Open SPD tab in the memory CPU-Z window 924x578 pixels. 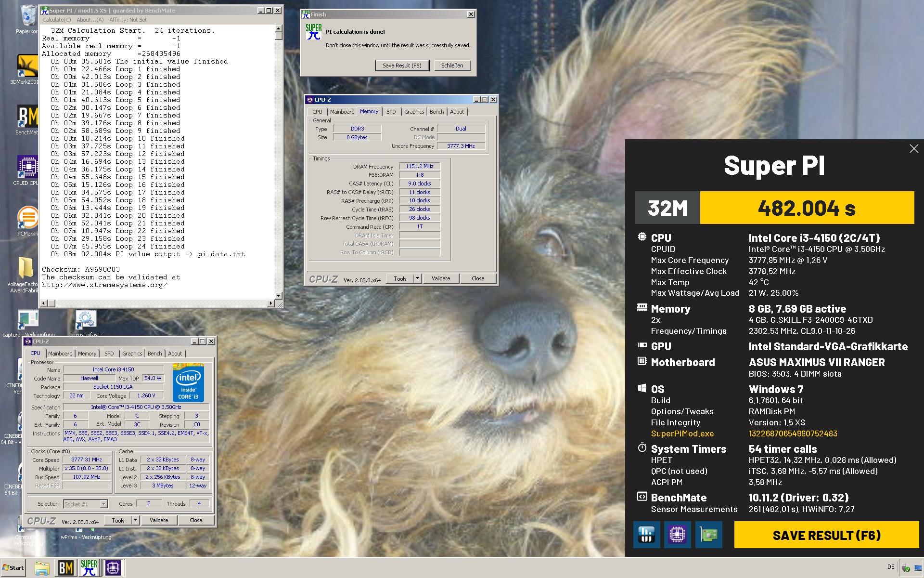(391, 112)
